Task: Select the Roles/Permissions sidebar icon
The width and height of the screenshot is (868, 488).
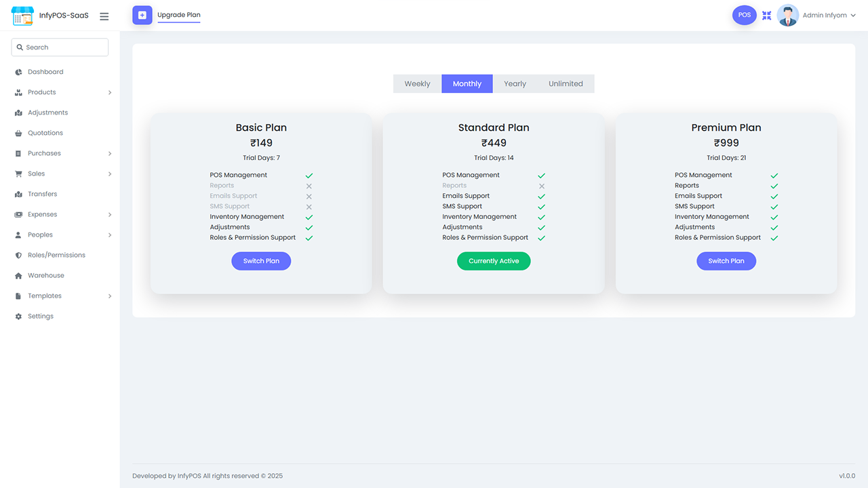Action: [x=18, y=255]
